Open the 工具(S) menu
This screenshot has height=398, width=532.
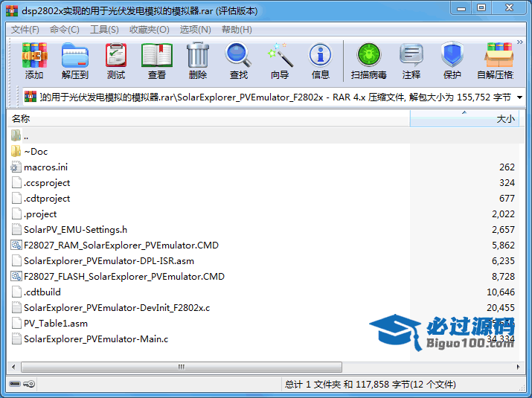104,30
